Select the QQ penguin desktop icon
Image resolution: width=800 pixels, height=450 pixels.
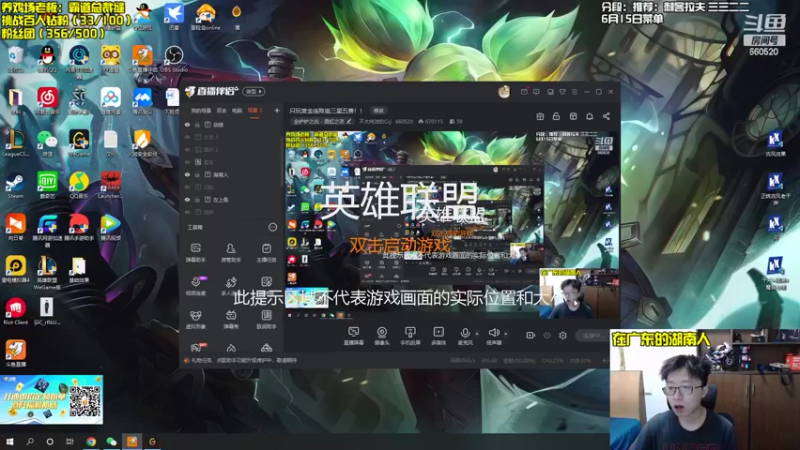pos(47,59)
